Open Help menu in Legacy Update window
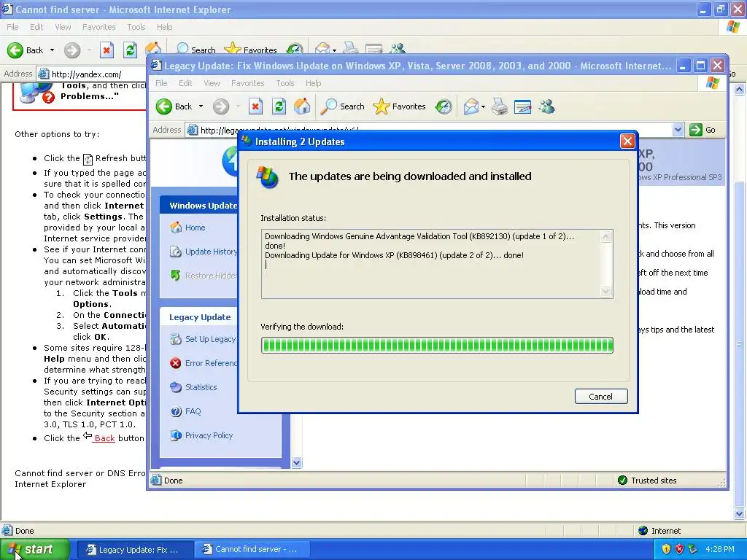The width and height of the screenshot is (747, 560). click(x=313, y=83)
